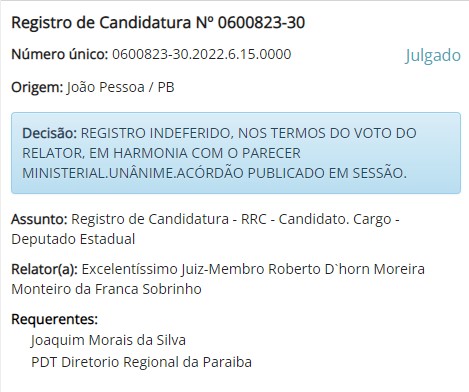
Task: Click the Relator(a) label
Action: click(44, 269)
